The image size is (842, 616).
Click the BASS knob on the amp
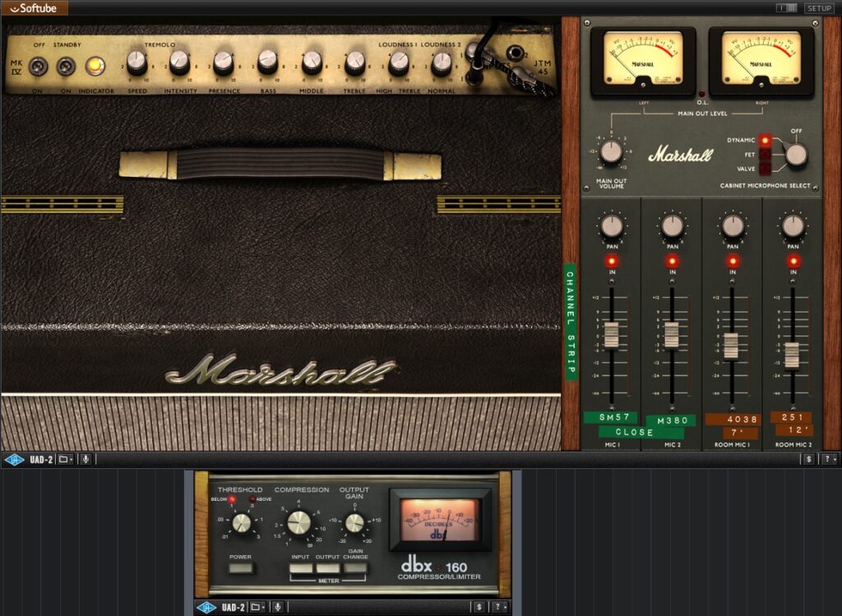click(x=267, y=63)
